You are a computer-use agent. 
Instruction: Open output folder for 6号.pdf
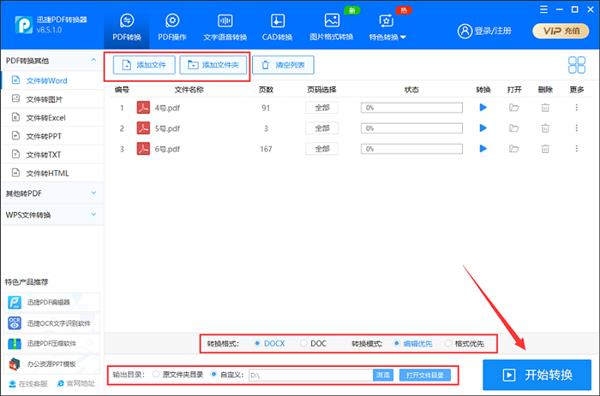(x=514, y=148)
